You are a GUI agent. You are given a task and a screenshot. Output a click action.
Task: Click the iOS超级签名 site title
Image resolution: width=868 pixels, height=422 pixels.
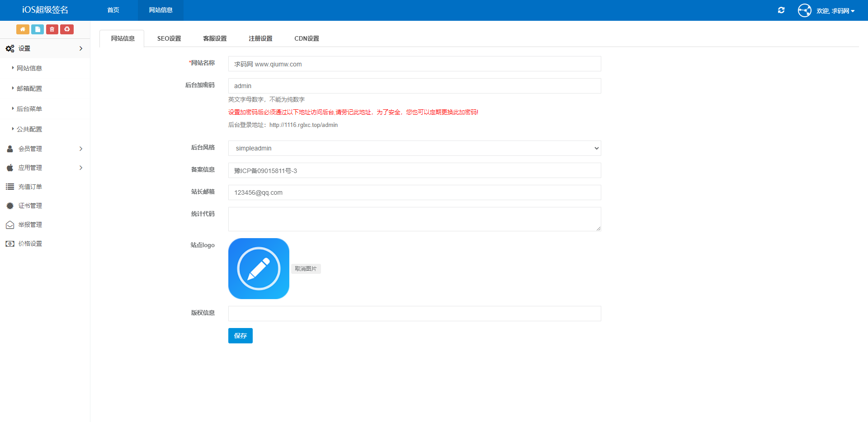45,10
